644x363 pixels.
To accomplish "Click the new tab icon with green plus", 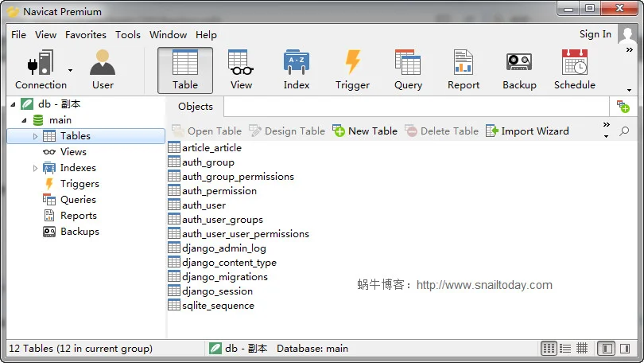I will pos(623,107).
